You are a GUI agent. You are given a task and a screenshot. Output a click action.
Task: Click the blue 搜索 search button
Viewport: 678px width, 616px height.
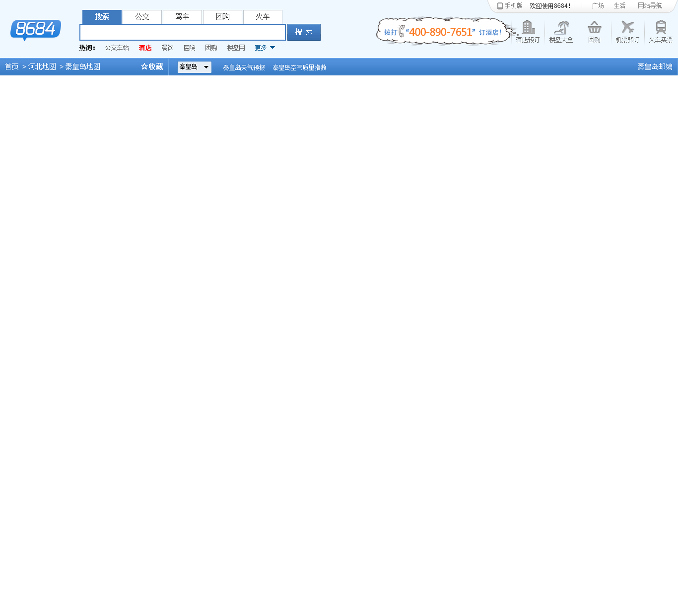point(304,32)
